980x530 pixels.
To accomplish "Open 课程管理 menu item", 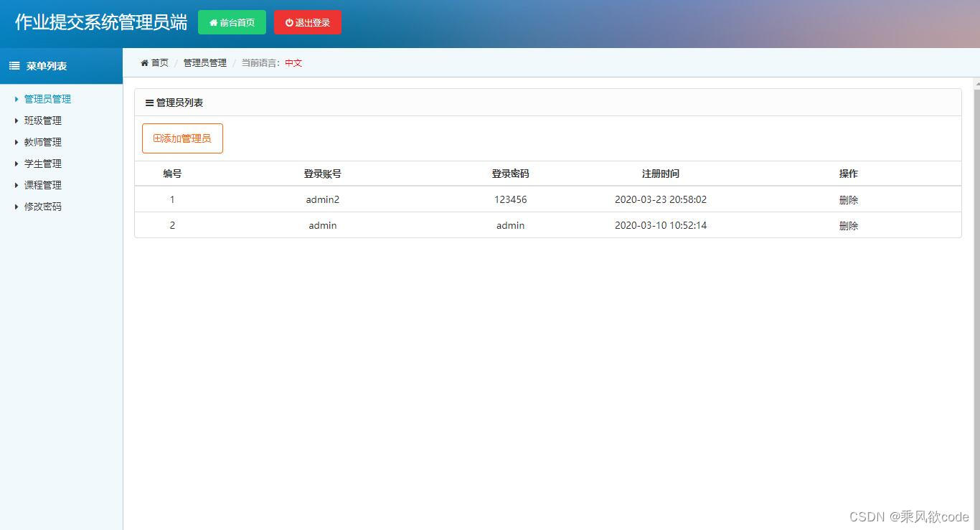I will pos(43,185).
